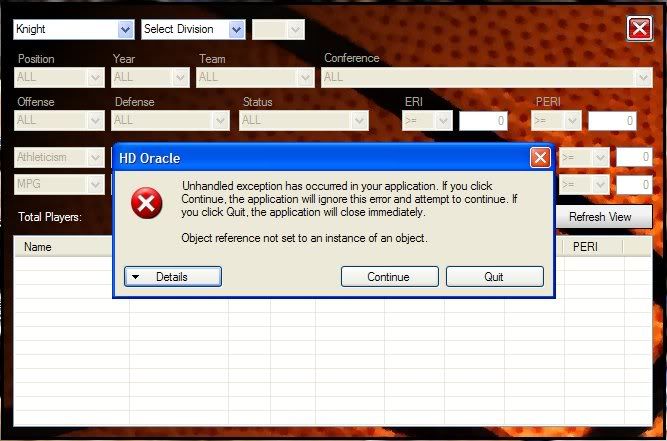
Task: Open the Team filter dropdown
Action: 306,77
